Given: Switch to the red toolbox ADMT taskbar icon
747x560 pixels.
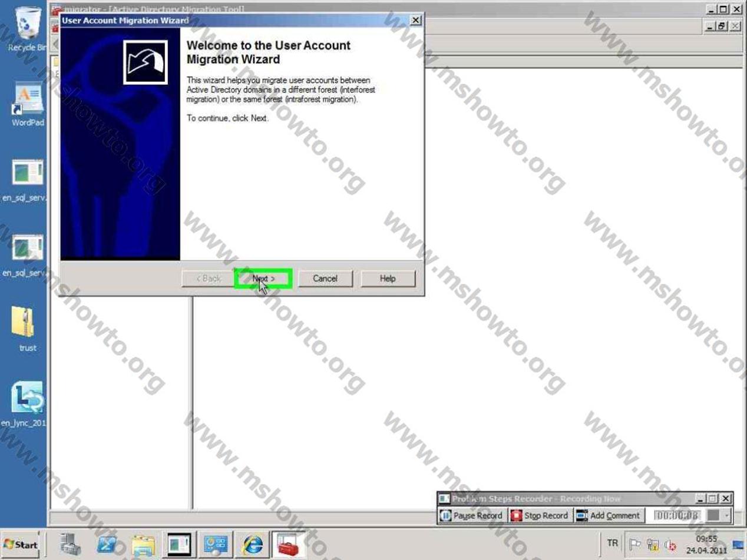Looking at the screenshot, I should [289, 545].
